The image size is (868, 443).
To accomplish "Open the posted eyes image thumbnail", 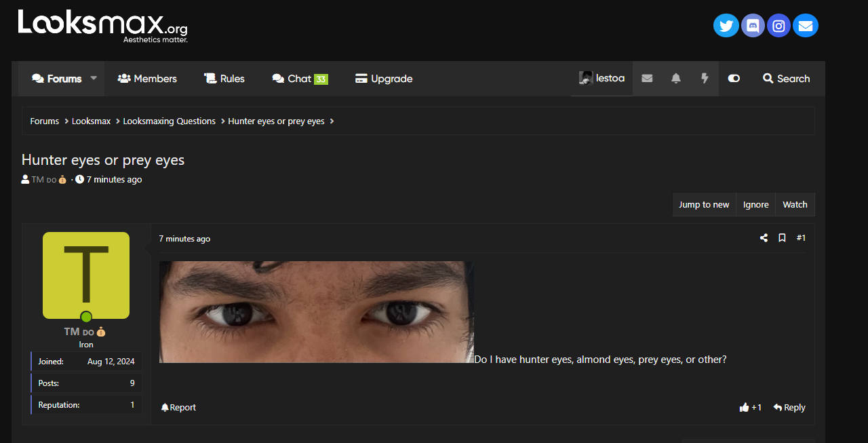I will pos(316,312).
